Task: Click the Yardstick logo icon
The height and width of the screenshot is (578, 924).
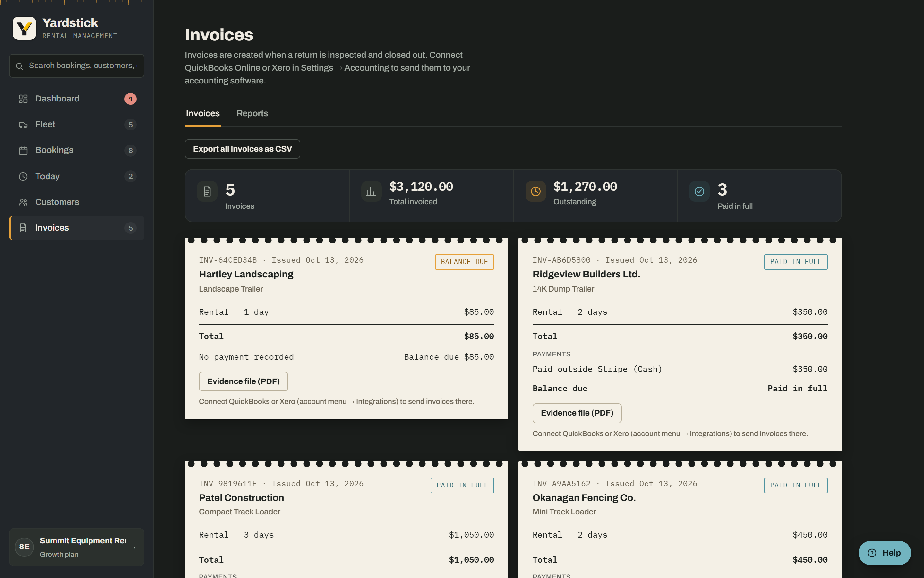Action: pyautogui.click(x=24, y=28)
